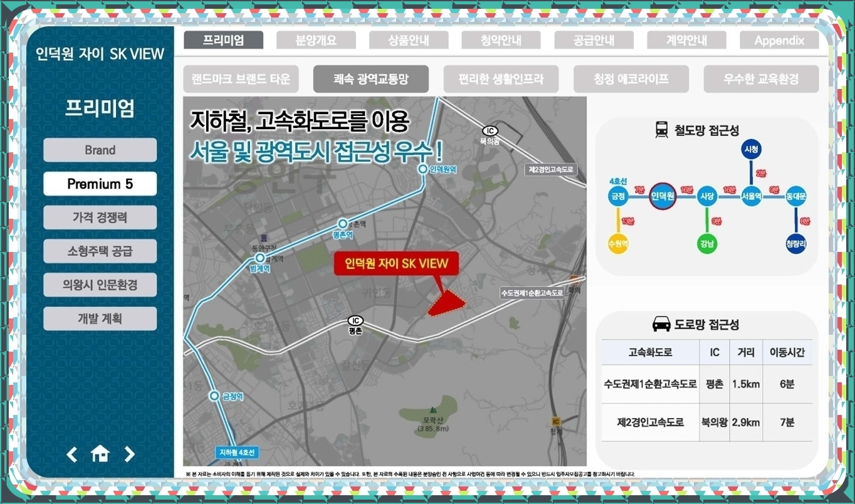Click the 6분 travel time cell

click(787, 384)
